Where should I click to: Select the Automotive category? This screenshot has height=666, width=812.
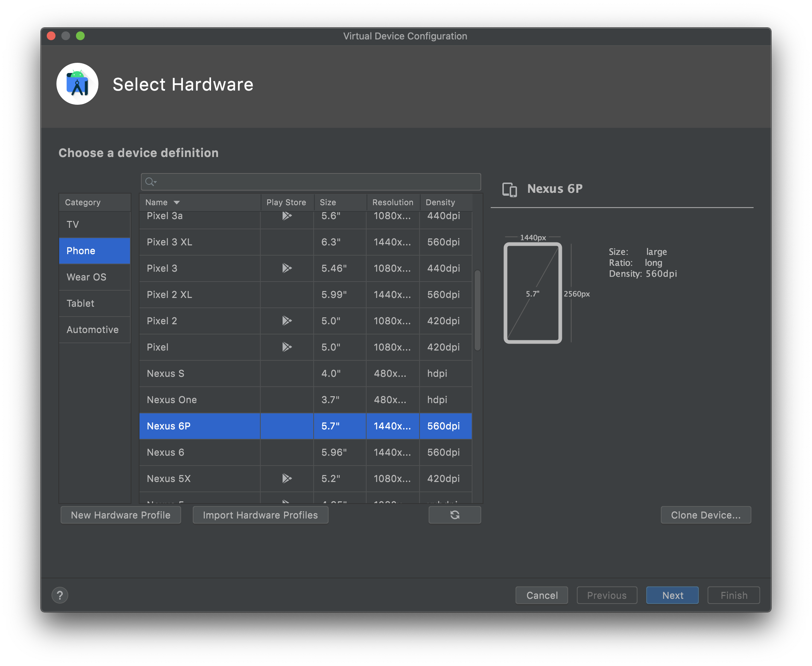pos(95,330)
